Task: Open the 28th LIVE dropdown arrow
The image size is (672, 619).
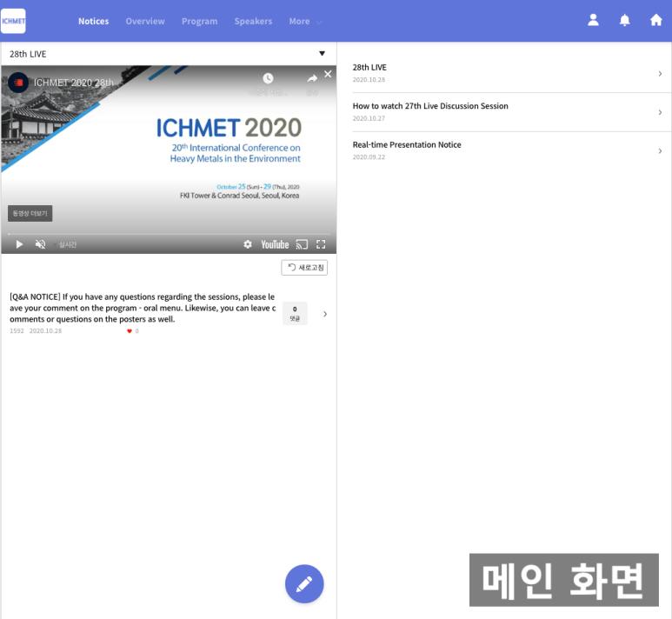Action: 322,54
